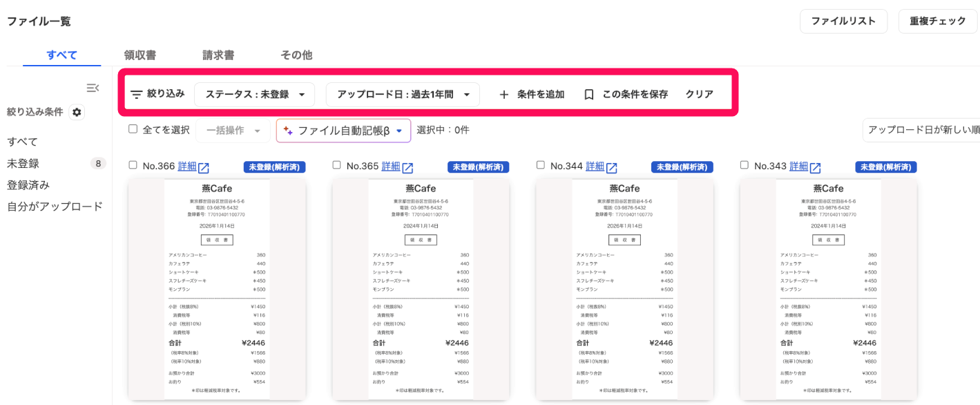Viewport: 980px width, 405px height.
Task: Switch to the すべて tab
Action: (x=62, y=55)
